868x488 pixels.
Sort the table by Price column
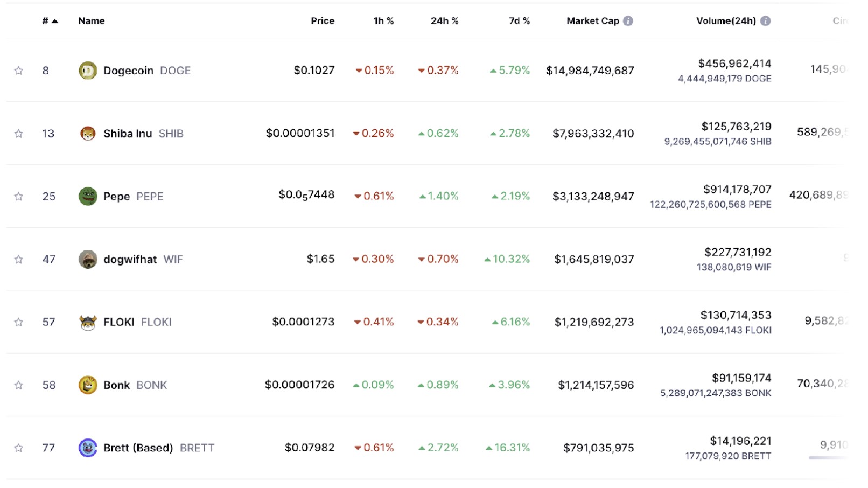(x=323, y=21)
